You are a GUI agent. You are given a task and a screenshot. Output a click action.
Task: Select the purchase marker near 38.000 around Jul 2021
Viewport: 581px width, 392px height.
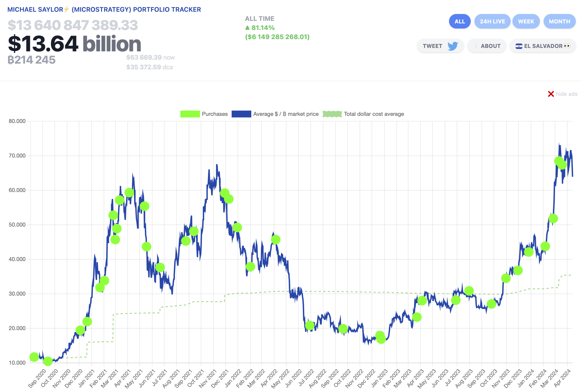coord(160,267)
